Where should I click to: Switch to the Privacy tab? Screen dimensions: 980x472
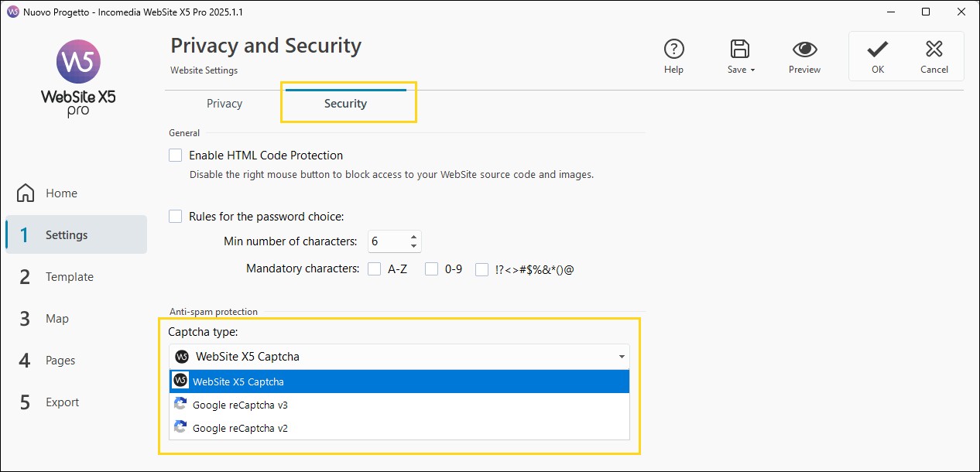(224, 104)
